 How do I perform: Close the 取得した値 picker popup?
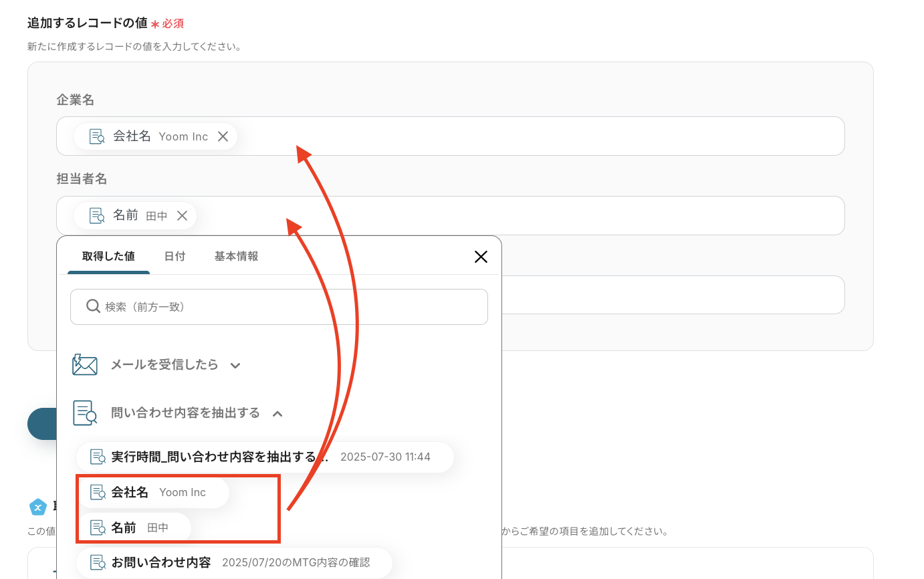pyautogui.click(x=481, y=257)
